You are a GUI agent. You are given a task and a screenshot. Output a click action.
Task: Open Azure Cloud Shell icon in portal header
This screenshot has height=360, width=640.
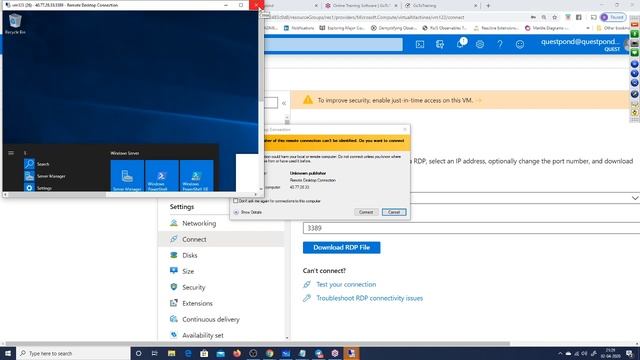click(x=420, y=44)
